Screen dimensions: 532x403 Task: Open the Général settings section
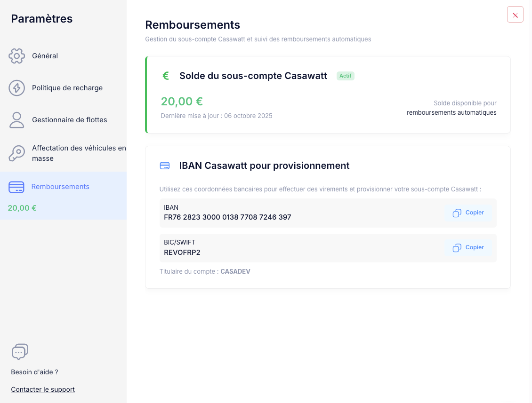tap(45, 56)
